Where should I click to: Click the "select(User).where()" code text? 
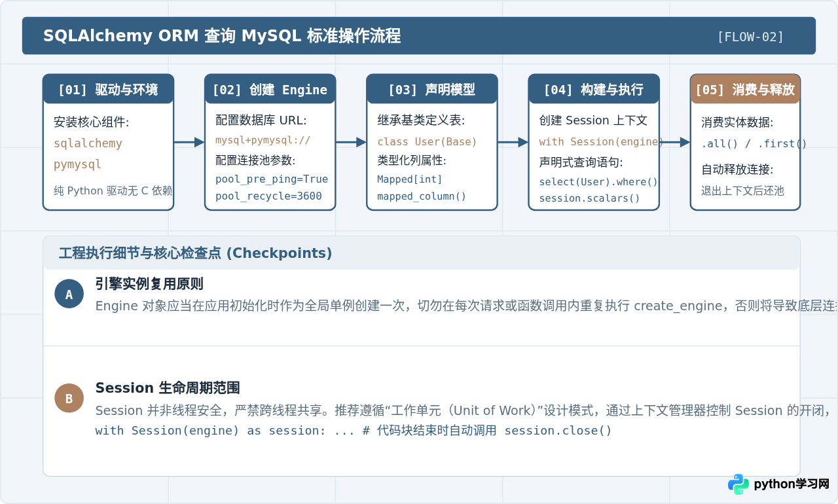click(598, 182)
